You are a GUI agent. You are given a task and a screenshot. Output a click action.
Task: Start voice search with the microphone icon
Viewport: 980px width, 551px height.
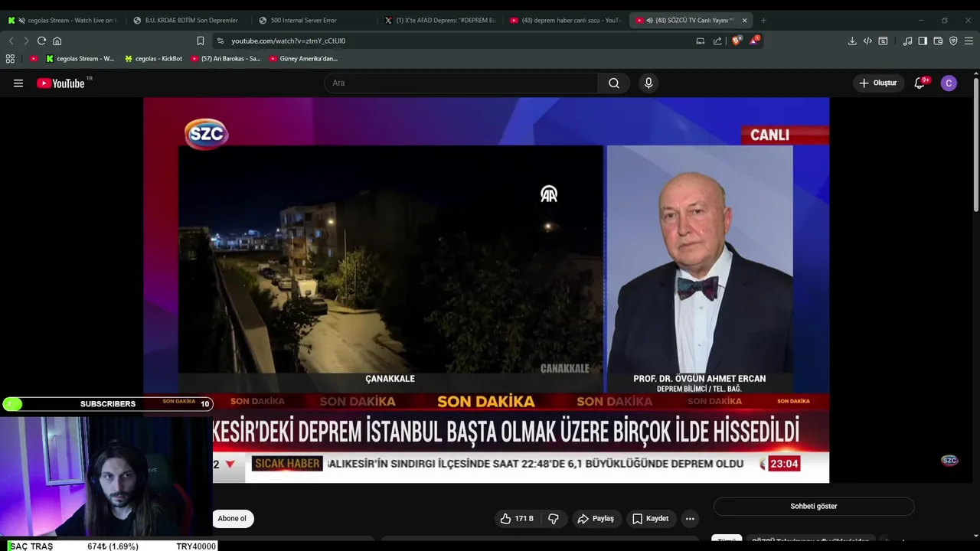pos(648,83)
